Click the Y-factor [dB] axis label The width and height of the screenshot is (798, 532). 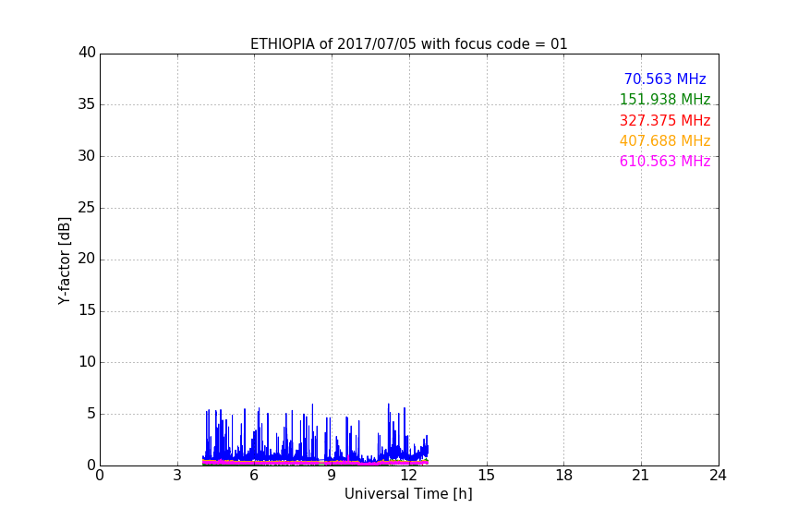[x=64, y=260]
